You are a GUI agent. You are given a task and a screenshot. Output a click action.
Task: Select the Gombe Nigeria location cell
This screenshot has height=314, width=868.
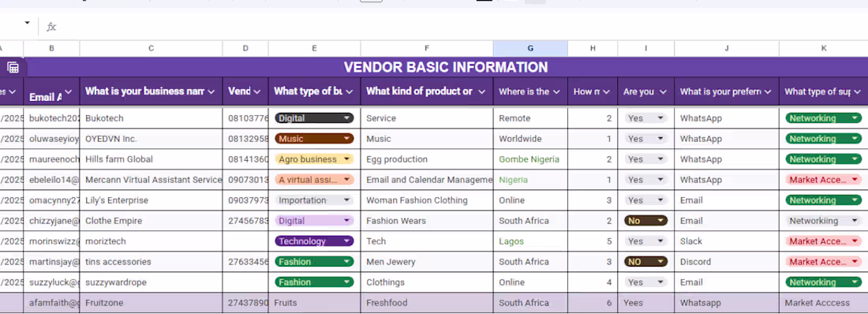(530, 159)
